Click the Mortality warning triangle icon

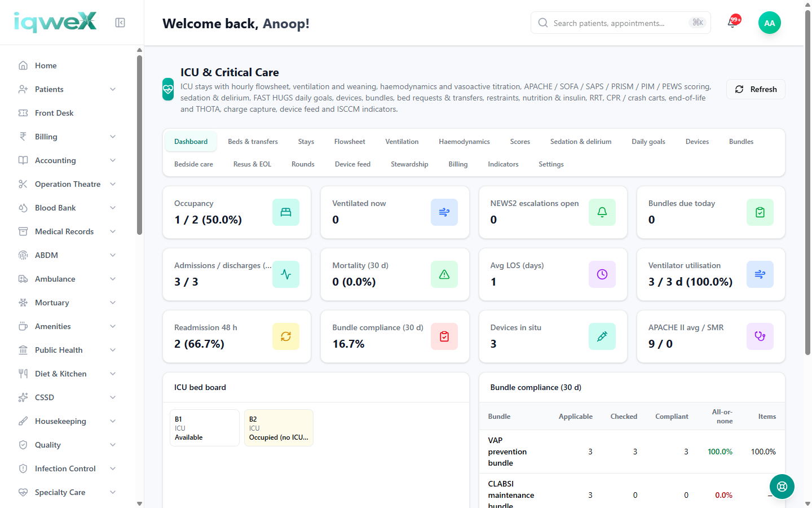(444, 274)
